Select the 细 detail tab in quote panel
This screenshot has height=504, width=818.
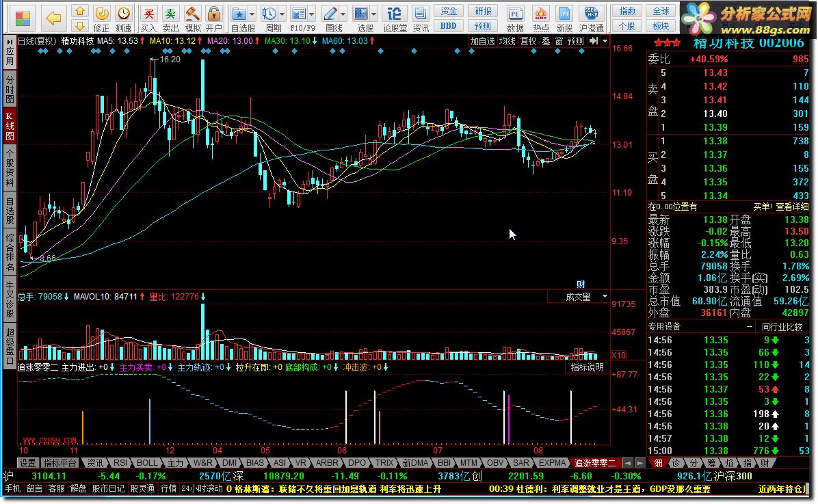tap(659, 463)
